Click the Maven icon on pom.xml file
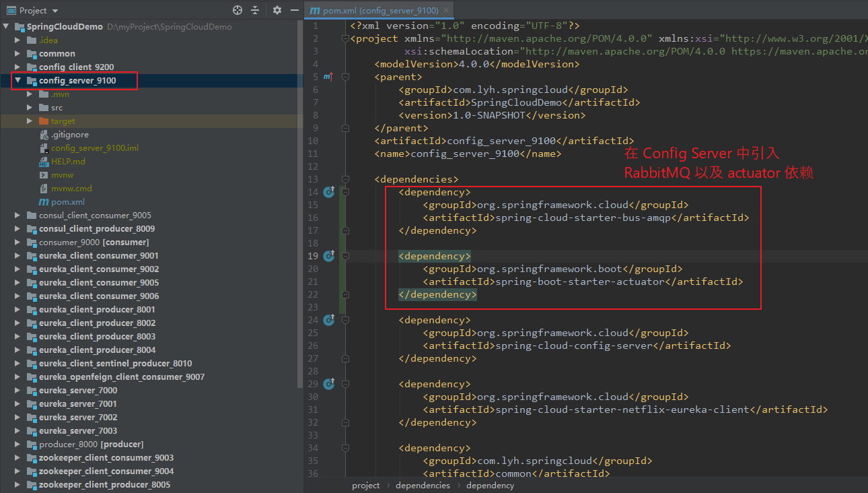This screenshot has height=493, width=868. [44, 202]
